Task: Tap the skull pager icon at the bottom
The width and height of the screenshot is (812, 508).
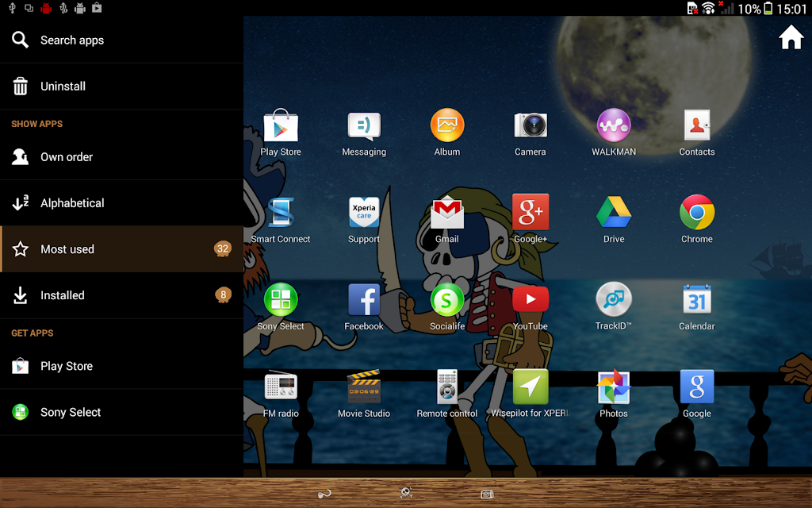Action: [x=406, y=493]
